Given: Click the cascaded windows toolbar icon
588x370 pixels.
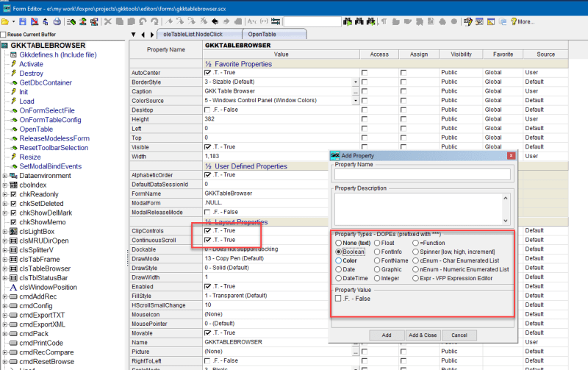Looking at the screenshot, I should [503, 22].
